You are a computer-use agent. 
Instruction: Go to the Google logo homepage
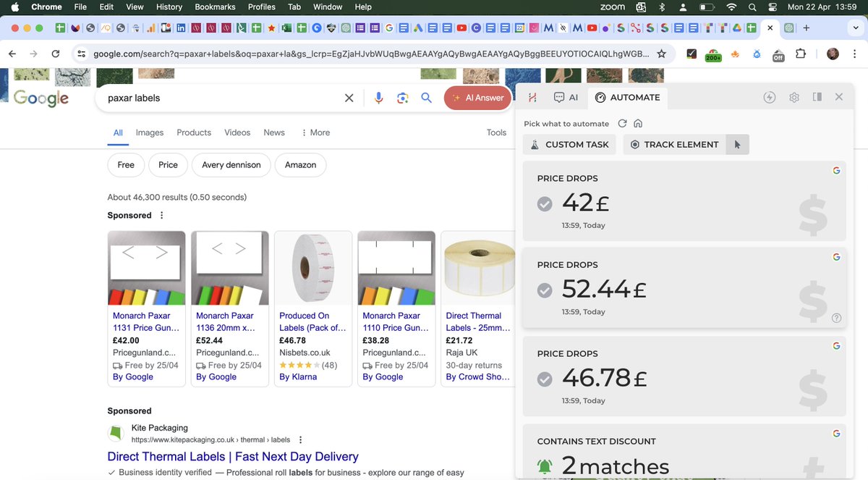41,98
